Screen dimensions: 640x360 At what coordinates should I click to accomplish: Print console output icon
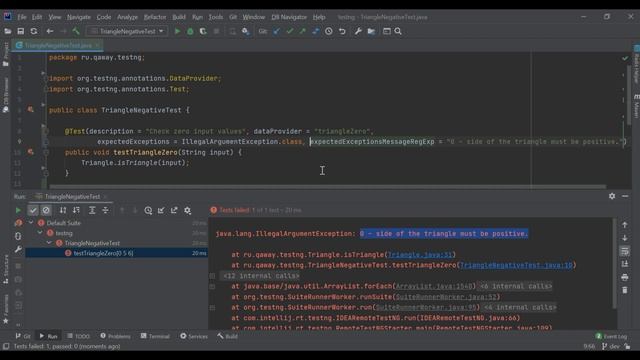tap(624, 278)
